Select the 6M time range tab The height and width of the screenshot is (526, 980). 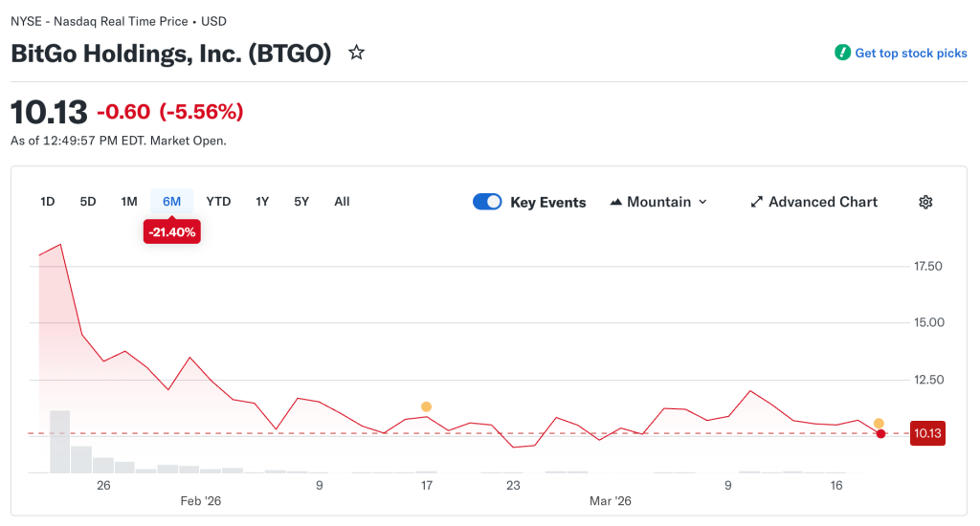(172, 202)
